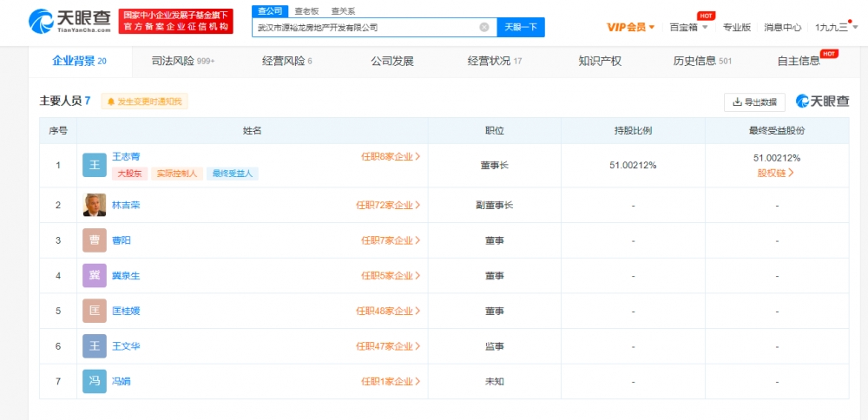This screenshot has width=868, height=420.
Task: Open the 知识产权 tab
Action: tap(600, 62)
